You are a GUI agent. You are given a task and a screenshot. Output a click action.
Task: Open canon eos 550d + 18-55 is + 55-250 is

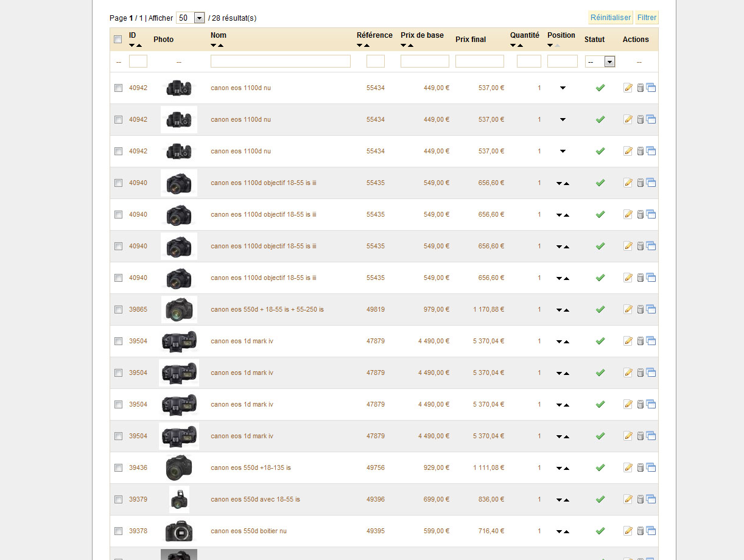(x=267, y=309)
